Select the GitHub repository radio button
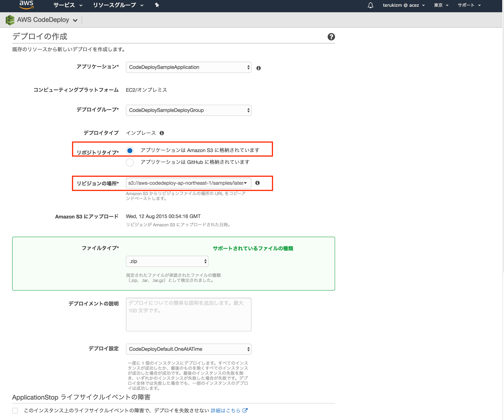The image size is (504, 420). click(130, 162)
